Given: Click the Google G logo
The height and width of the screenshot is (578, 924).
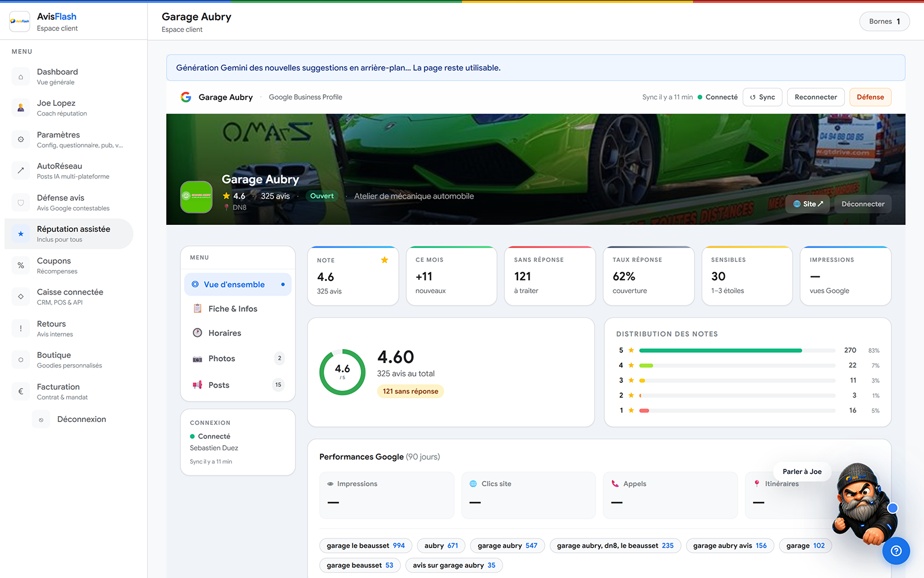Looking at the screenshot, I should [x=186, y=97].
